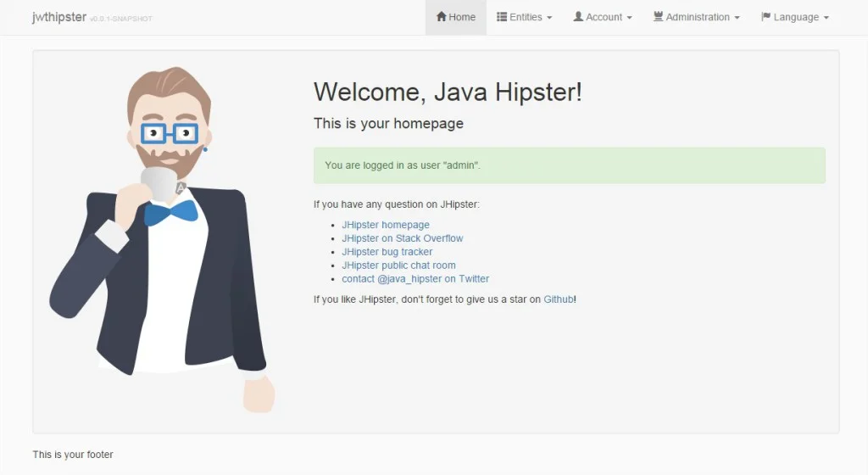Click the Administration tower icon

[658, 17]
